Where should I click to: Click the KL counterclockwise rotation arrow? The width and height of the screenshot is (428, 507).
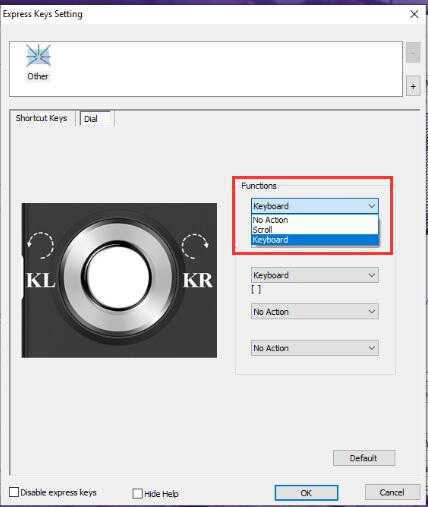point(40,246)
